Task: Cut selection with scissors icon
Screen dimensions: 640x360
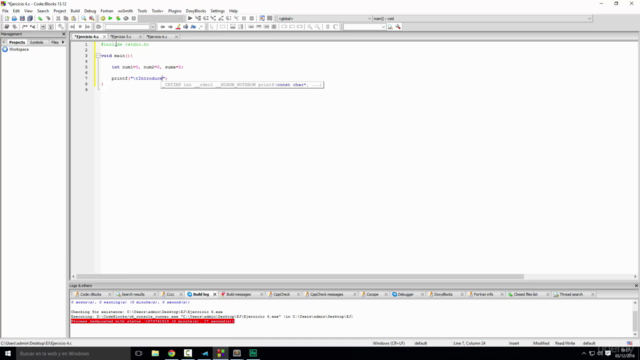Action: click(58, 18)
